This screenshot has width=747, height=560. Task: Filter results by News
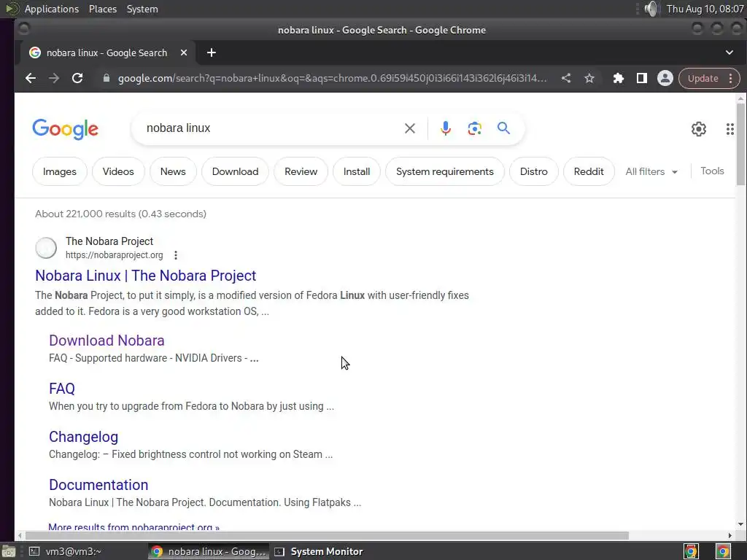pyautogui.click(x=173, y=171)
